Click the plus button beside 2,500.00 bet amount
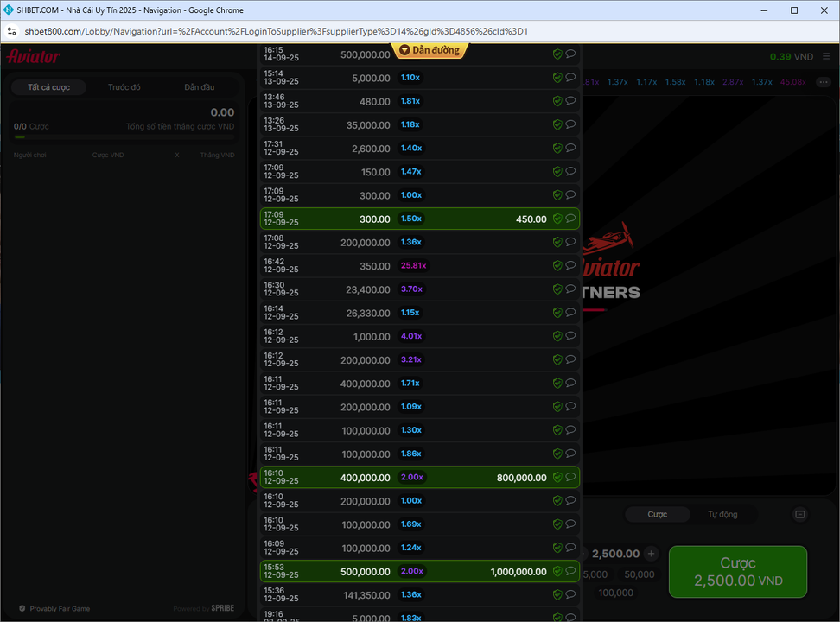Image resolution: width=840 pixels, height=622 pixels. pos(652,554)
